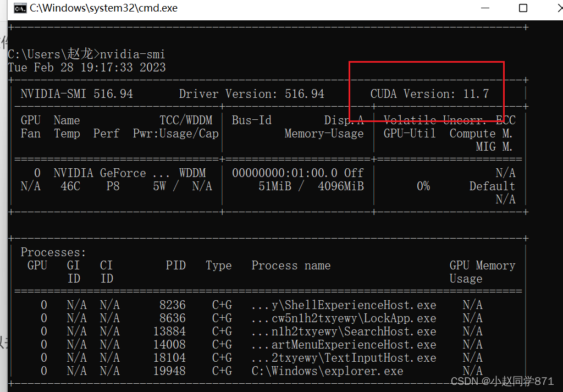563x392 pixels.
Task: Click the Default compute mode value
Action: point(492,186)
